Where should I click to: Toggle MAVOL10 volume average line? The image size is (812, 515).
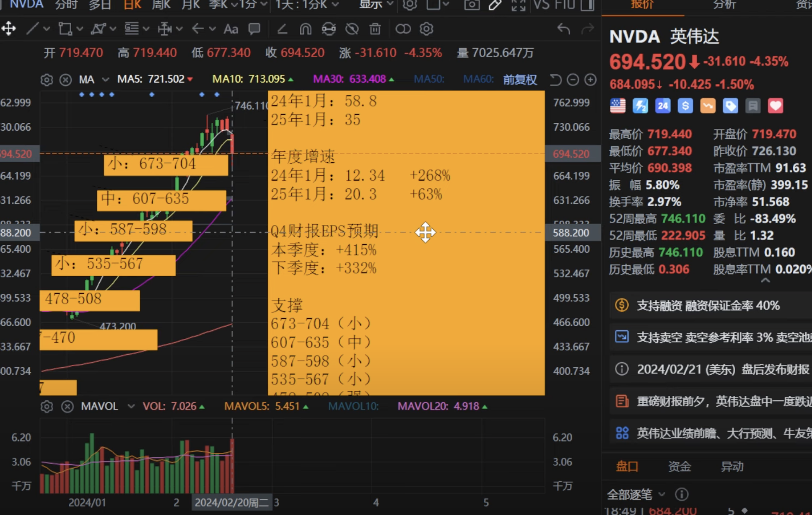353,406
